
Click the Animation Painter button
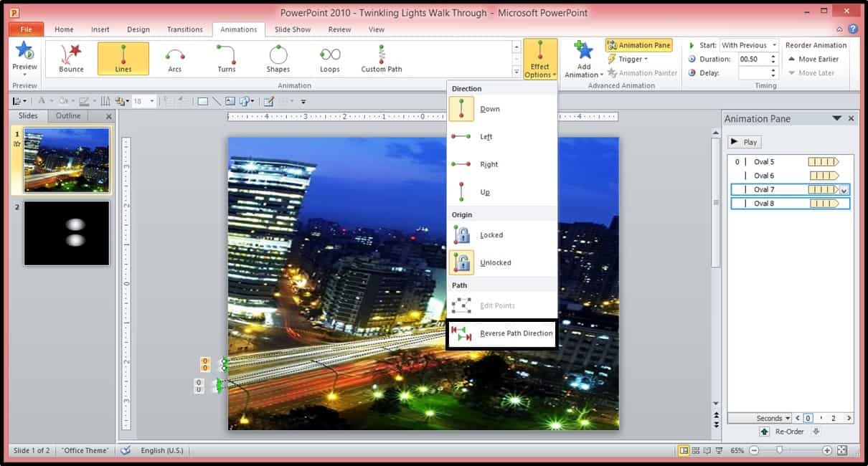[x=642, y=72]
